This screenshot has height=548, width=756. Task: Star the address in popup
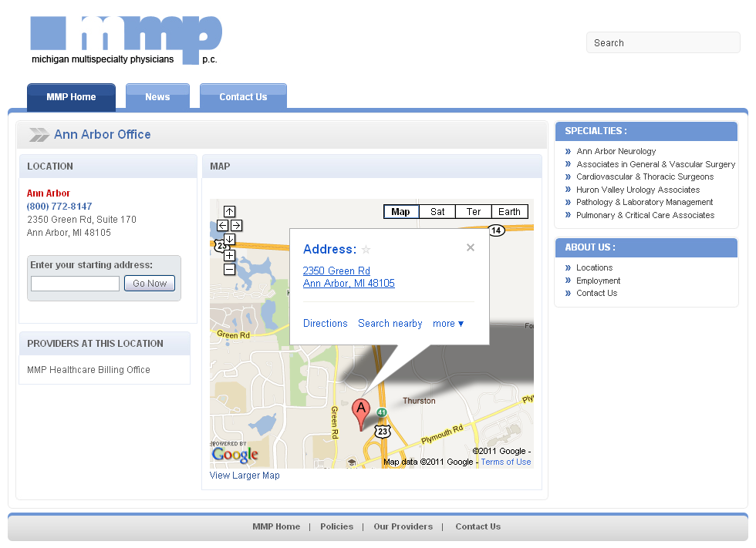point(366,250)
